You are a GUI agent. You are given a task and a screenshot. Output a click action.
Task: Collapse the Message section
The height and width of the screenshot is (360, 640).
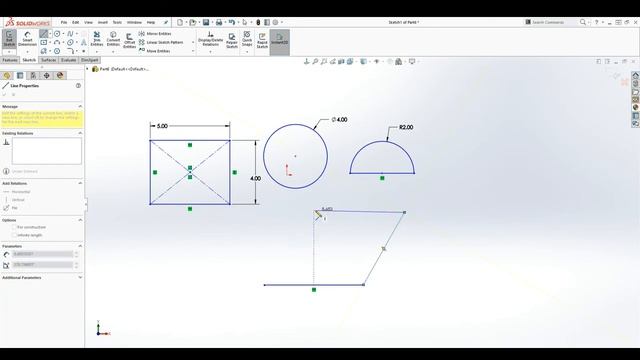pos(80,107)
